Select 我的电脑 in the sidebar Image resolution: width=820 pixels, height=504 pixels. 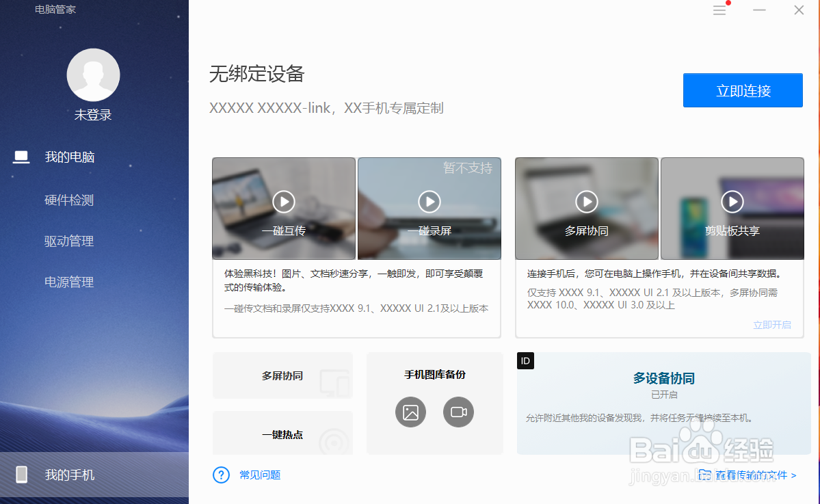click(x=70, y=157)
